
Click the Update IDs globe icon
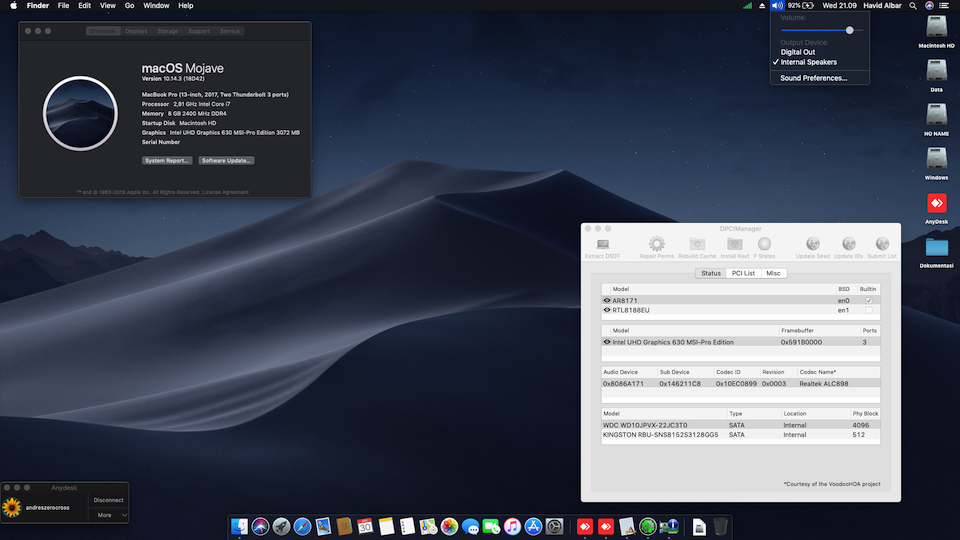point(848,245)
